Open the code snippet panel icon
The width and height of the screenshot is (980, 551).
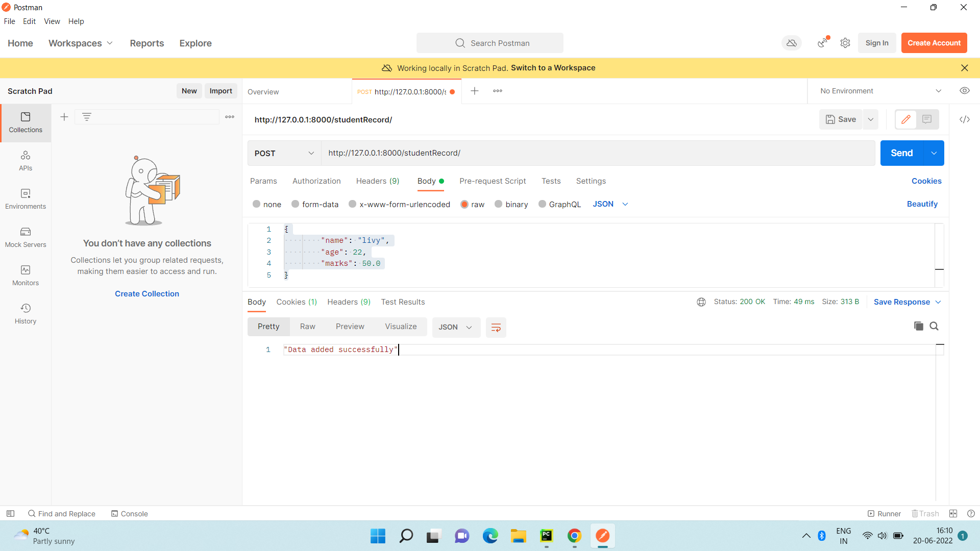[x=964, y=119]
